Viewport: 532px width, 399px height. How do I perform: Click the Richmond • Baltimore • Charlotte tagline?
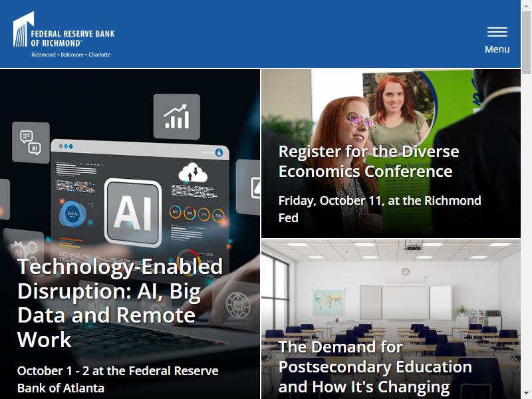71,55
